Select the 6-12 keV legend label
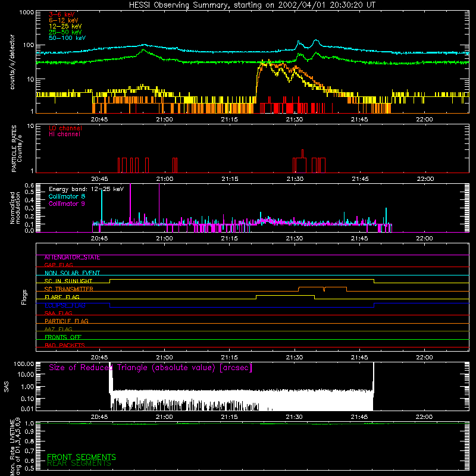Image resolution: width=476 pixels, height=476 pixels. coord(64,20)
